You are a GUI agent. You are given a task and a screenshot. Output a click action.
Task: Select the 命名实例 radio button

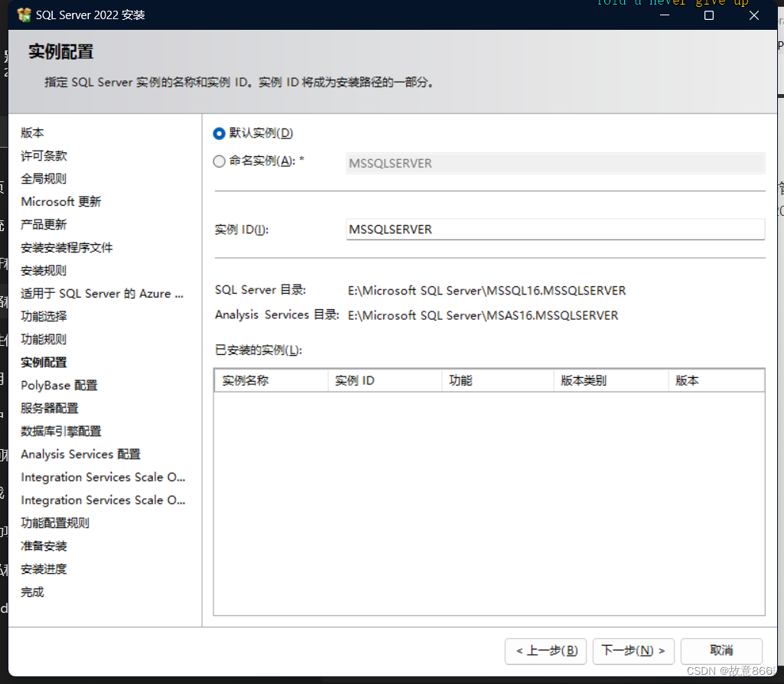[220, 162]
